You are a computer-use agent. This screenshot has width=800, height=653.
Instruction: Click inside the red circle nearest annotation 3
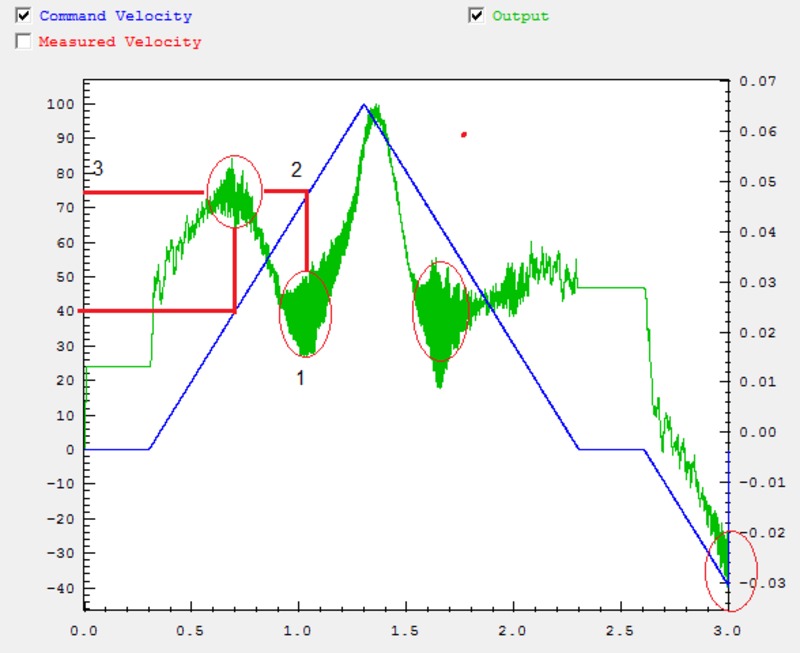pyautogui.click(x=234, y=188)
